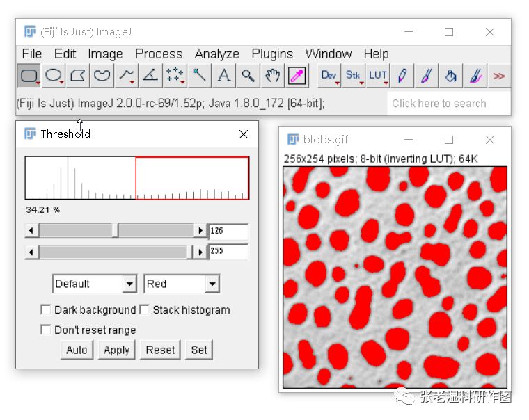The image size is (529, 420).
Task: Click ImageJ icon in main title bar
Action: 30,32
